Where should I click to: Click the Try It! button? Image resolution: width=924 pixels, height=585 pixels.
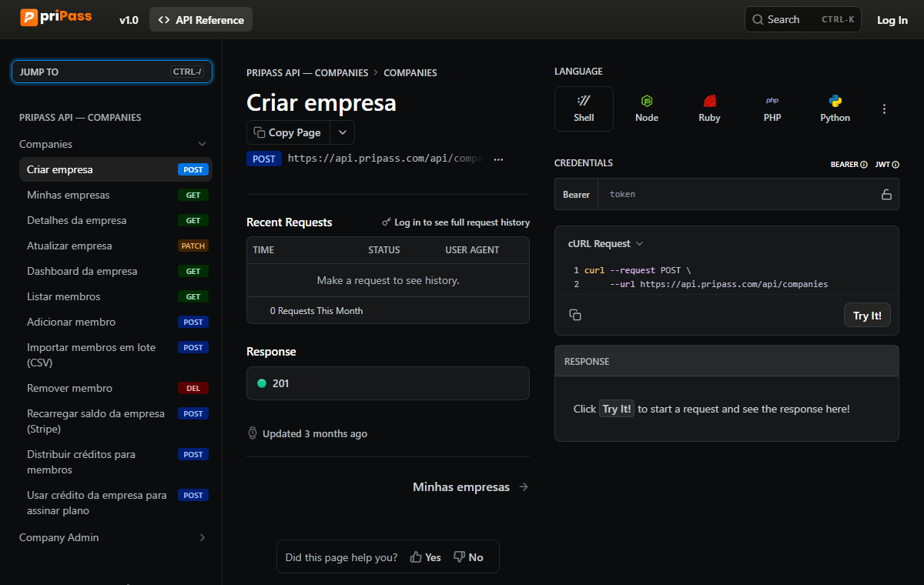[867, 316]
